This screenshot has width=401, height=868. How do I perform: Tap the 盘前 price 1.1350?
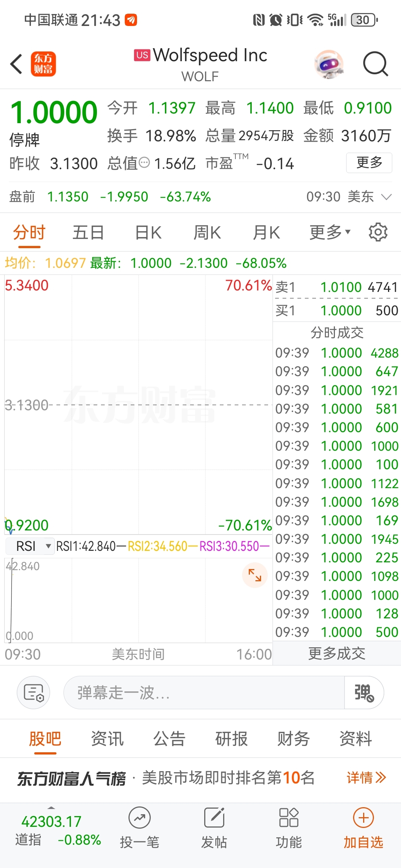coord(68,197)
